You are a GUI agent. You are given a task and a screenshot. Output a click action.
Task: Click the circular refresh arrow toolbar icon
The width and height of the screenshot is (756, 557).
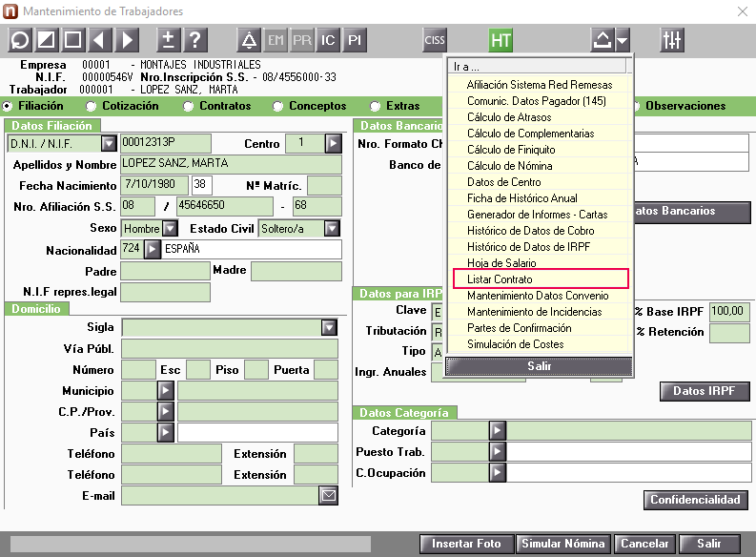click(x=20, y=40)
